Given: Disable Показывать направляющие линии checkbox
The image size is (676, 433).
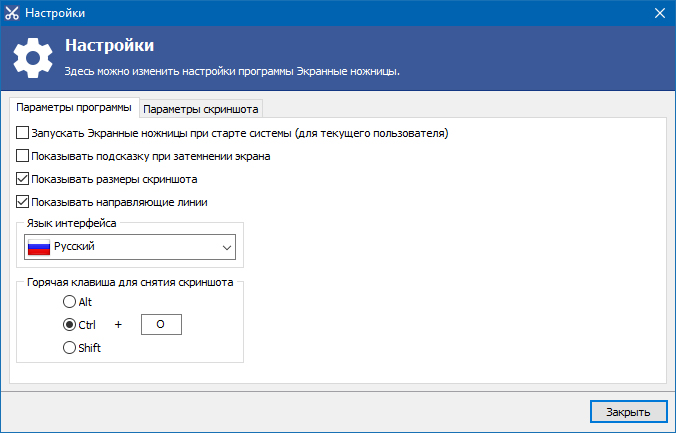Looking at the screenshot, I should pos(23,202).
